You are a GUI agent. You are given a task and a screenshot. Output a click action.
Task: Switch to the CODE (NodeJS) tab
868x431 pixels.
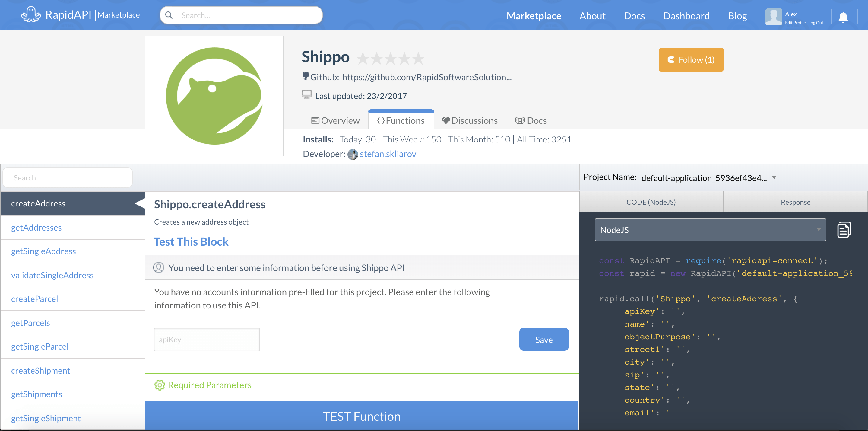coord(651,202)
